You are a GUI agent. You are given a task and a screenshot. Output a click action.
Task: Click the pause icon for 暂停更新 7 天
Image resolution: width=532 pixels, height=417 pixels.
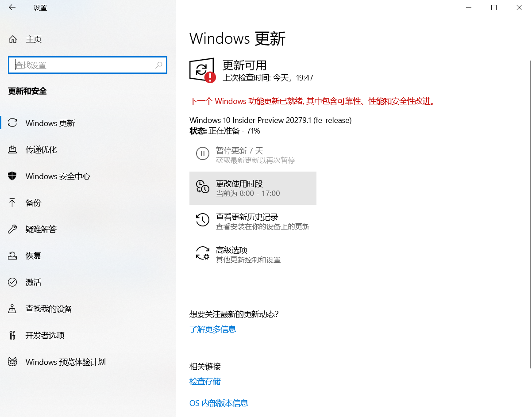202,153
